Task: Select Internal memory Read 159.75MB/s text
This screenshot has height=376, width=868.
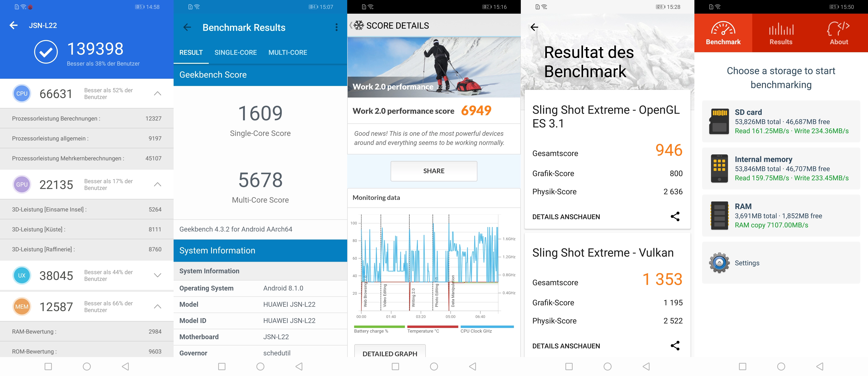Action: [x=762, y=178]
